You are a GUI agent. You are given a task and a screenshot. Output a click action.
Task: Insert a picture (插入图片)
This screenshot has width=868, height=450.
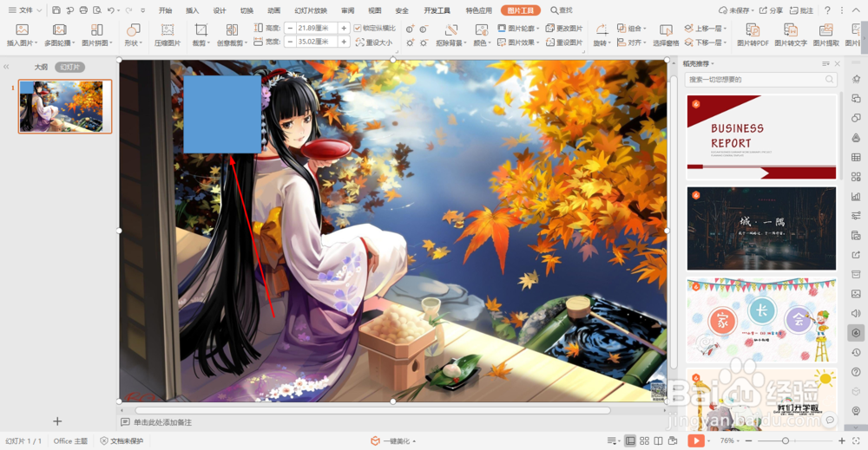(22, 35)
